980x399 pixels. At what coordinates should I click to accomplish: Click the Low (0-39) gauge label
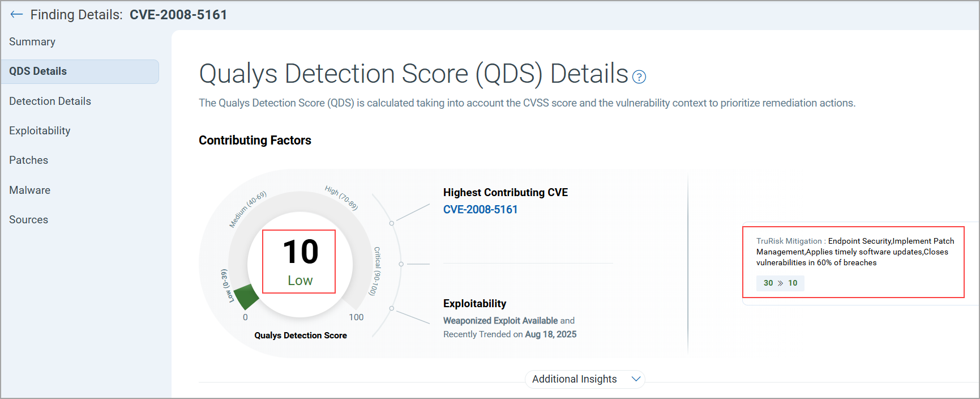click(x=227, y=286)
